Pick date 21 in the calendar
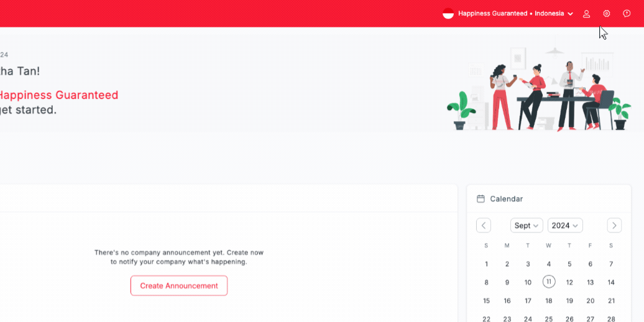 pos(611,301)
